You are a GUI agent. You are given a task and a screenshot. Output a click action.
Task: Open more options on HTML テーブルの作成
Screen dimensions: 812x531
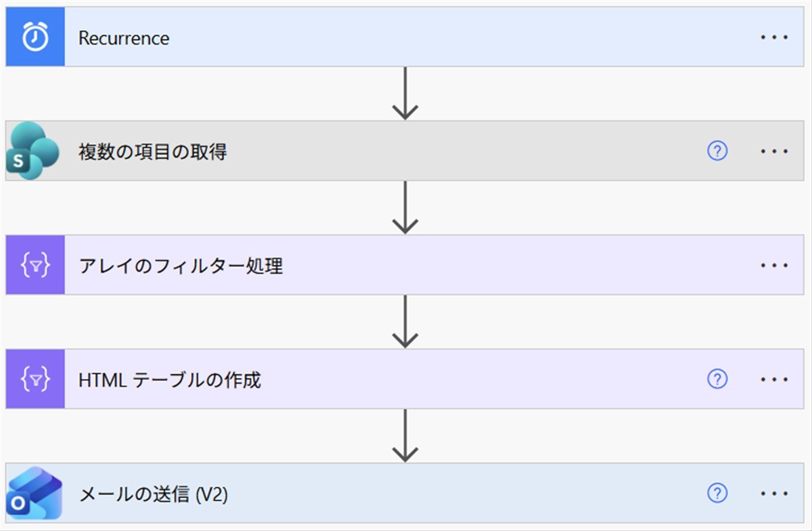(774, 379)
